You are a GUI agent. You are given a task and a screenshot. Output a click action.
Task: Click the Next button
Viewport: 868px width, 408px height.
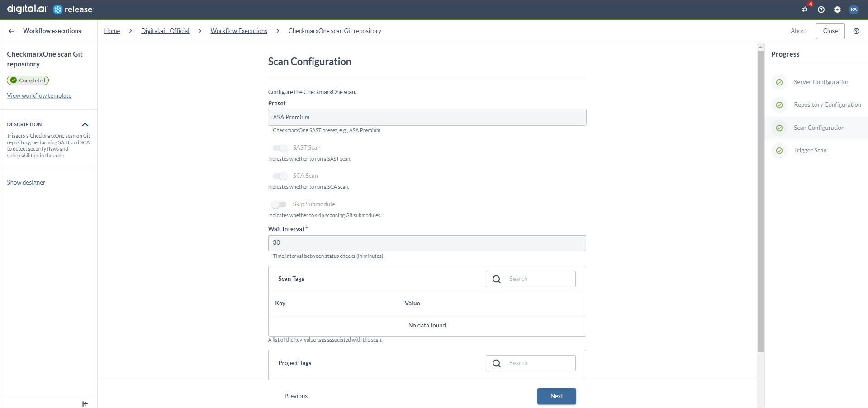coord(557,396)
